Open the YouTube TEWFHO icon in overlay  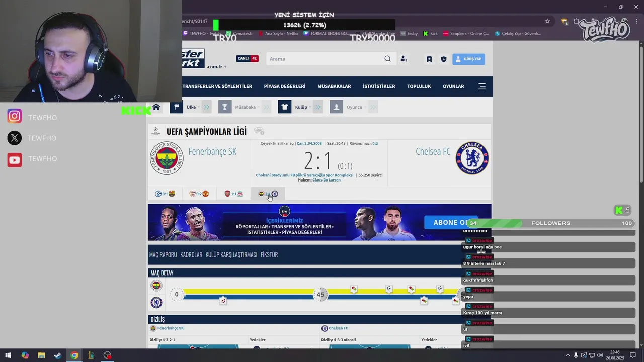(15, 159)
